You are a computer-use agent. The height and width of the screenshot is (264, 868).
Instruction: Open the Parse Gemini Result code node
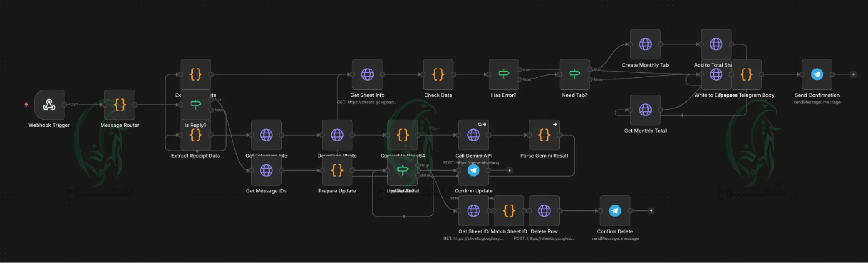544,135
